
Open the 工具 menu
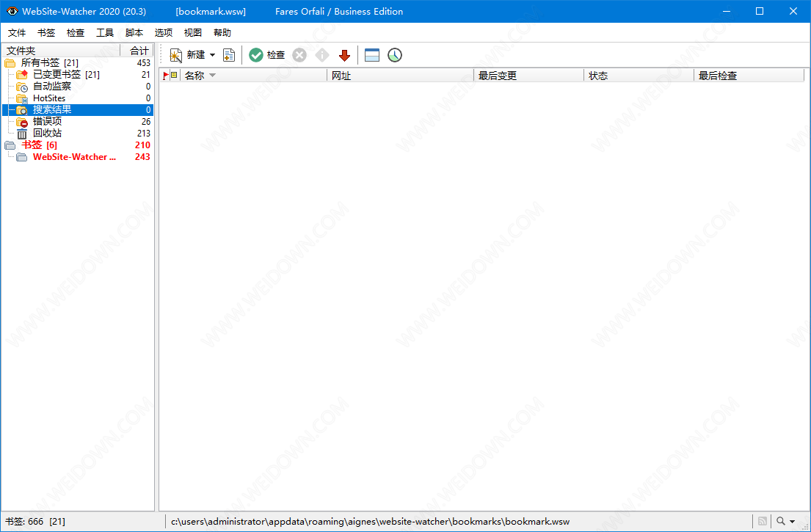click(105, 32)
